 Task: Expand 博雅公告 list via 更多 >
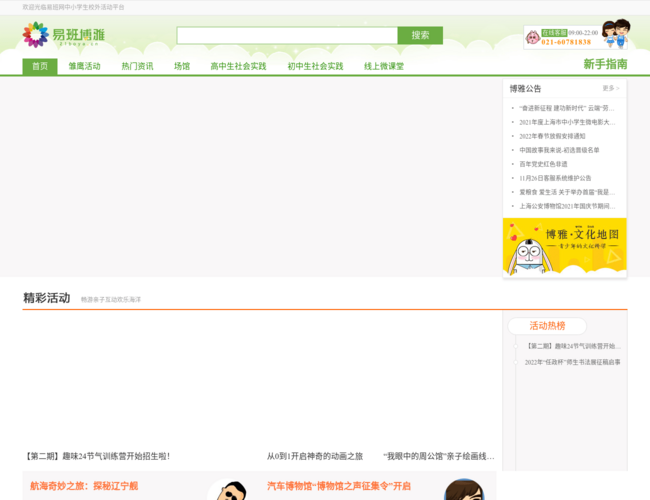pos(610,88)
